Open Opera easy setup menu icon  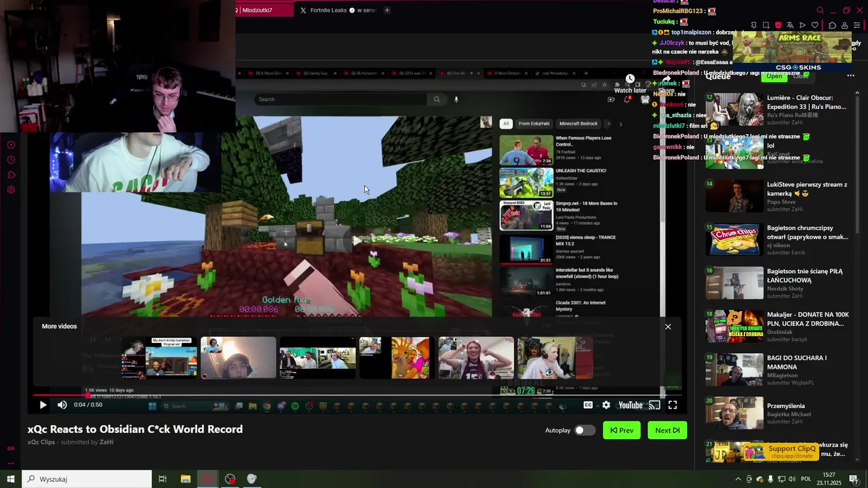[x=857, y=25]
